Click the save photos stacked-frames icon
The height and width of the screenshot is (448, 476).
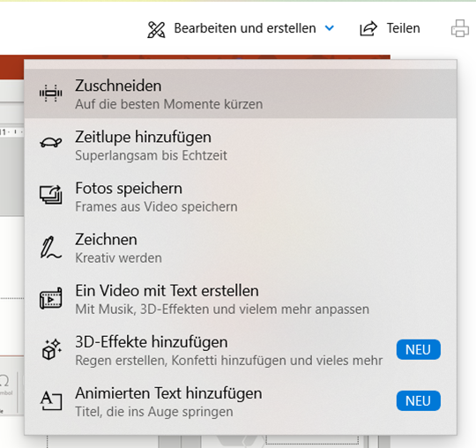(51, 195)
